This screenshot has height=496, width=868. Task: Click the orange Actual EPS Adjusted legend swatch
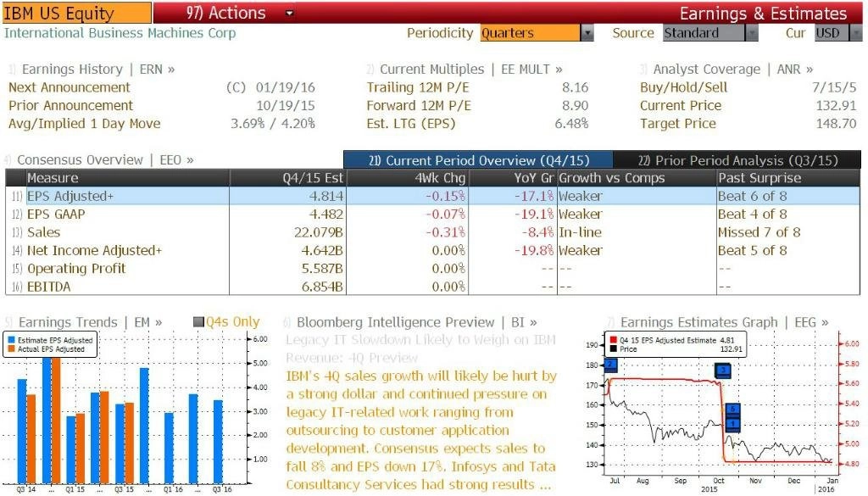(x=11, y=349)
